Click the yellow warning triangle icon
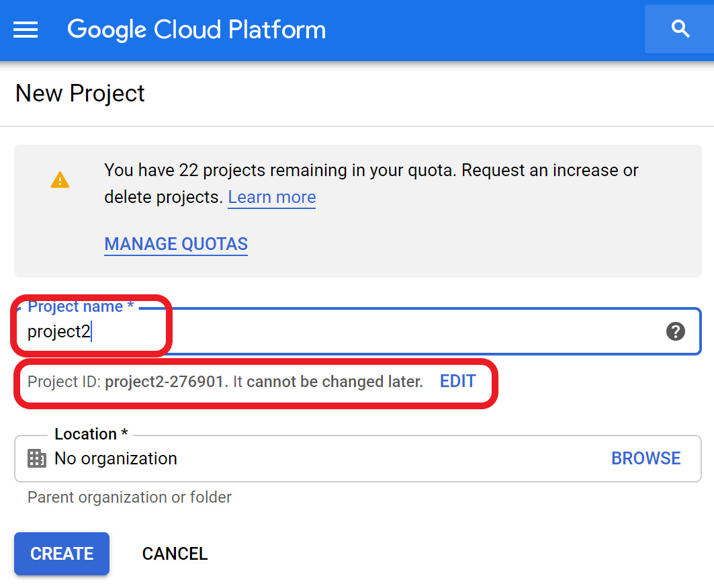The height and width of the screenshot is (588, 714). [60, 180]
